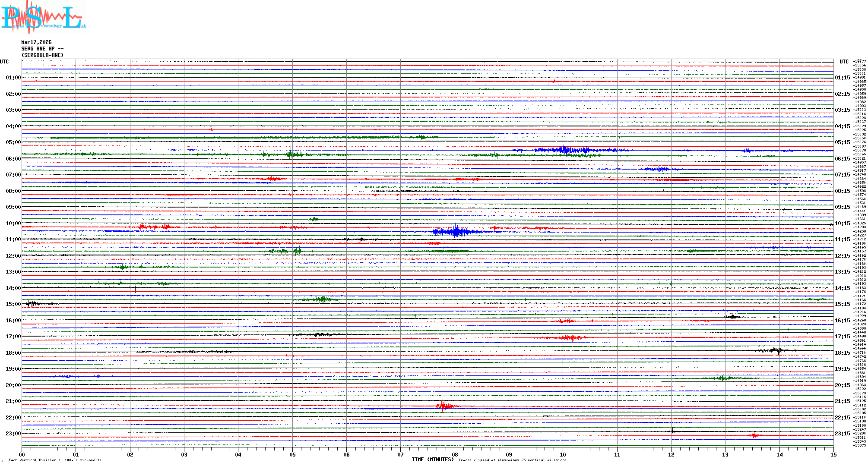The image size is (868, 466).
Task: Click the TIME (MINUTES) axis title
Action: (x=433, y=460)
